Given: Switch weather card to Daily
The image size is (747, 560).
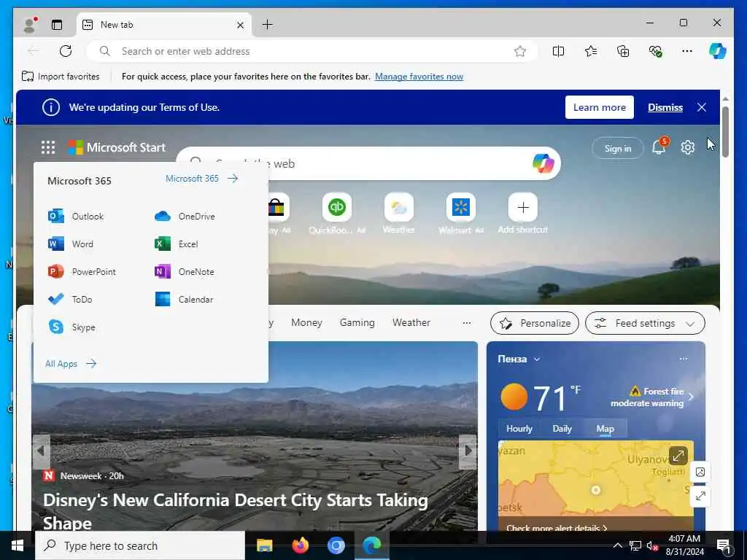Looking at the screenshot, I should tap(562, 429).
